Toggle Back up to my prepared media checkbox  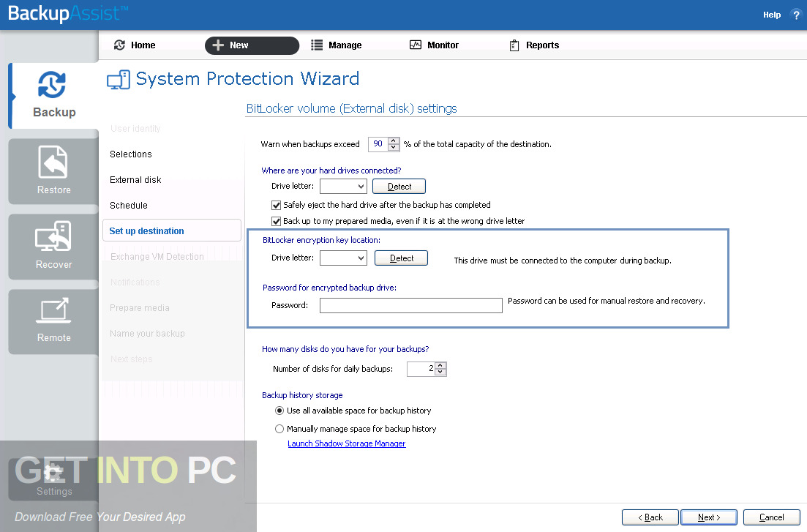277,222
